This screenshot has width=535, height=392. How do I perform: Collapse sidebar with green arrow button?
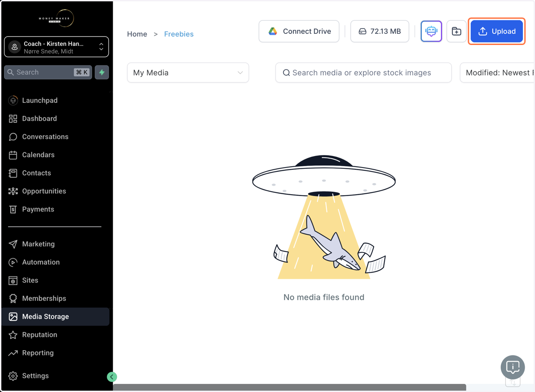click(x=112, y=377)
